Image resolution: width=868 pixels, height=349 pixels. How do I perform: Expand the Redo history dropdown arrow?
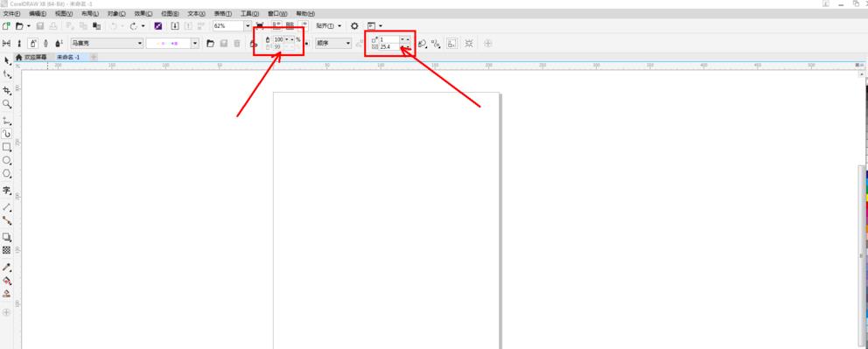(x=143, y=26)
